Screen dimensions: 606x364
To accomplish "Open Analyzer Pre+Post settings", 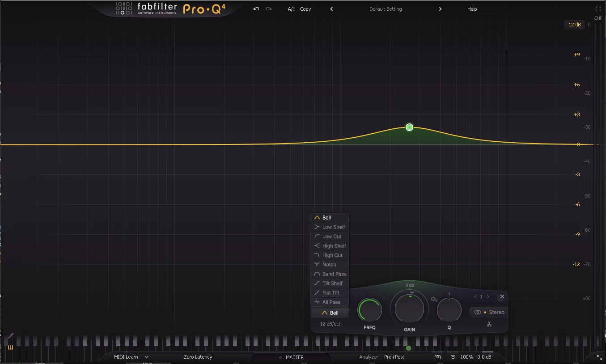I will tap(394, 357).
